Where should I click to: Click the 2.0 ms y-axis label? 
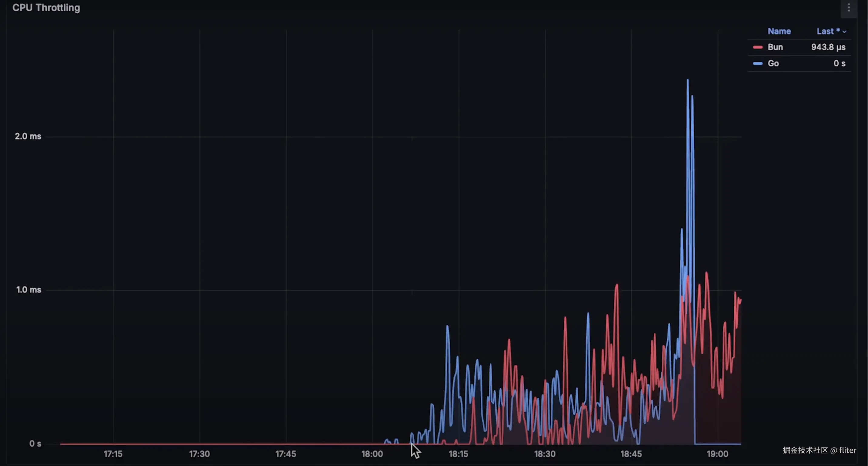point(28,136)
